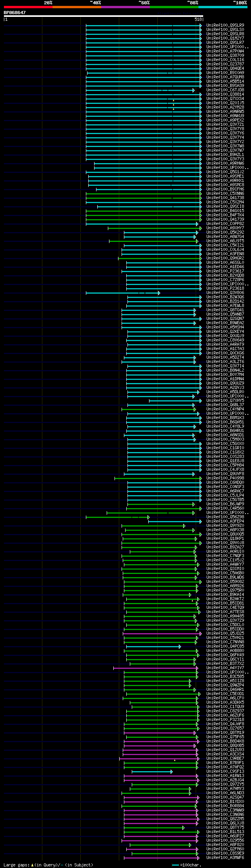Select hit label UniRef100_Q9HGR2
Viewport: 251px width, 868px height.
pyautogui.click(x=225, y=258)
